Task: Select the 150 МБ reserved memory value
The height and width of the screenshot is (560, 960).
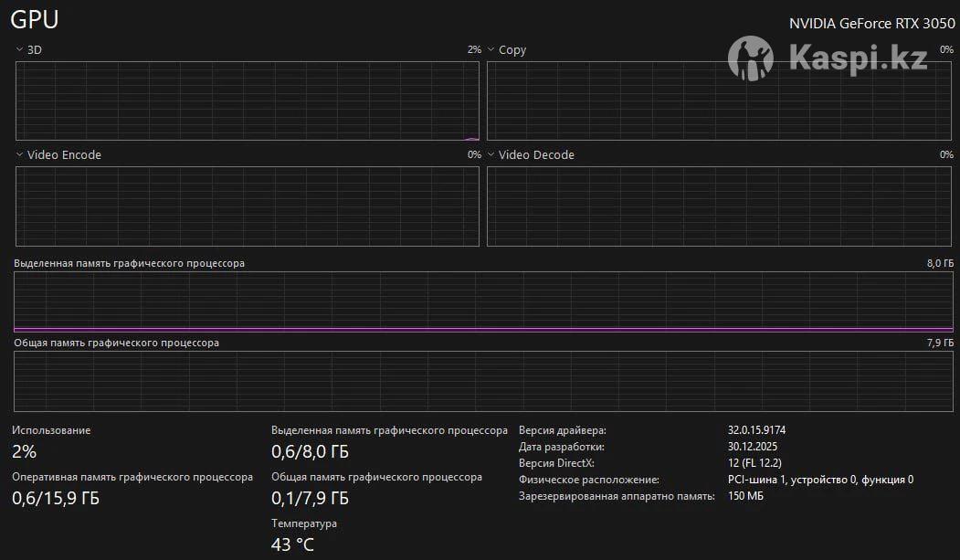Action: coord(745,496)
